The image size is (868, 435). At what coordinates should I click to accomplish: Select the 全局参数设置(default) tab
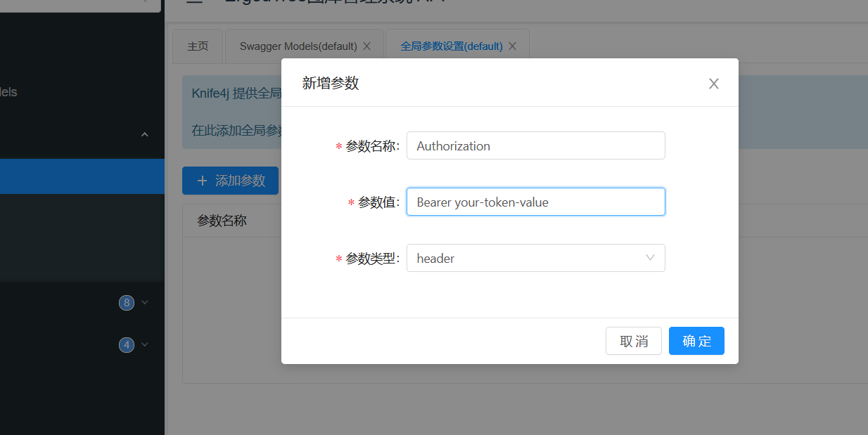tap(451, 46)
